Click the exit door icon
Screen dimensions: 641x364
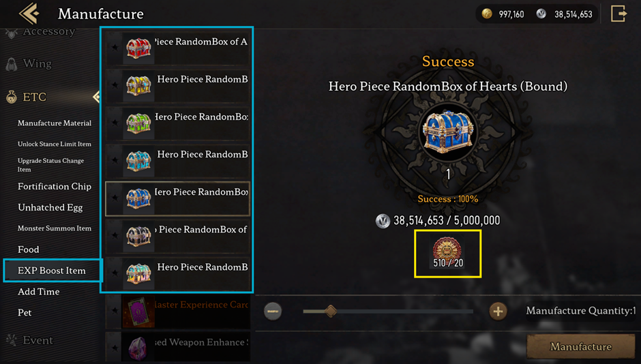618,14
